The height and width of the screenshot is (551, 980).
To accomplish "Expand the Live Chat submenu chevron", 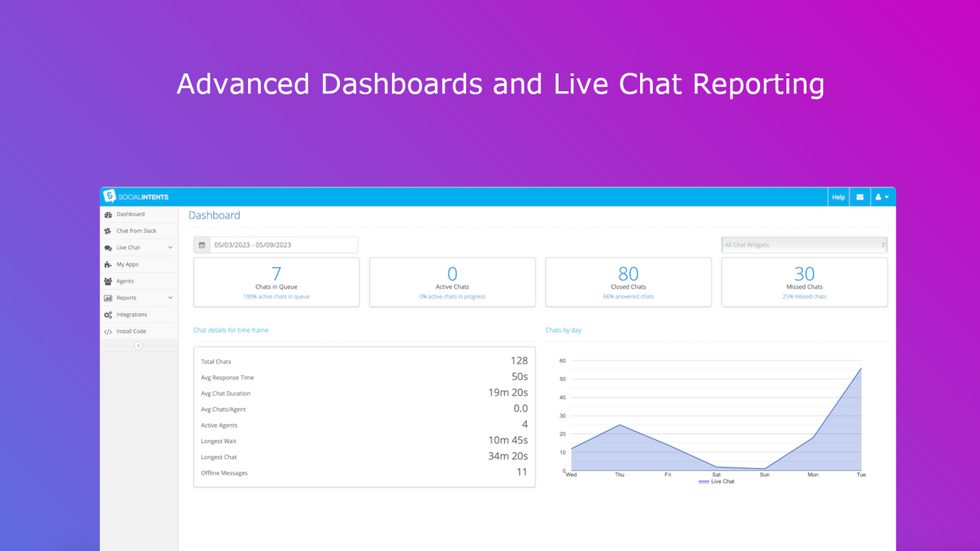I will point(169,247).
